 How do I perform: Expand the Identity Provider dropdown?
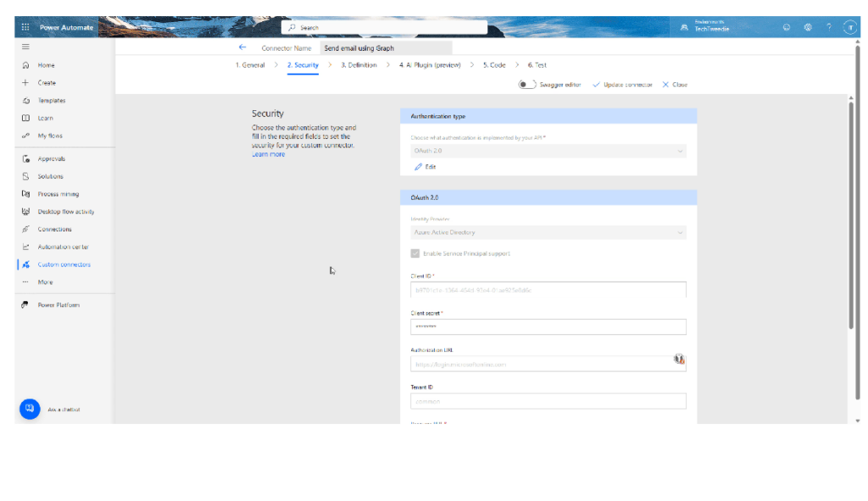click(548, 232)
